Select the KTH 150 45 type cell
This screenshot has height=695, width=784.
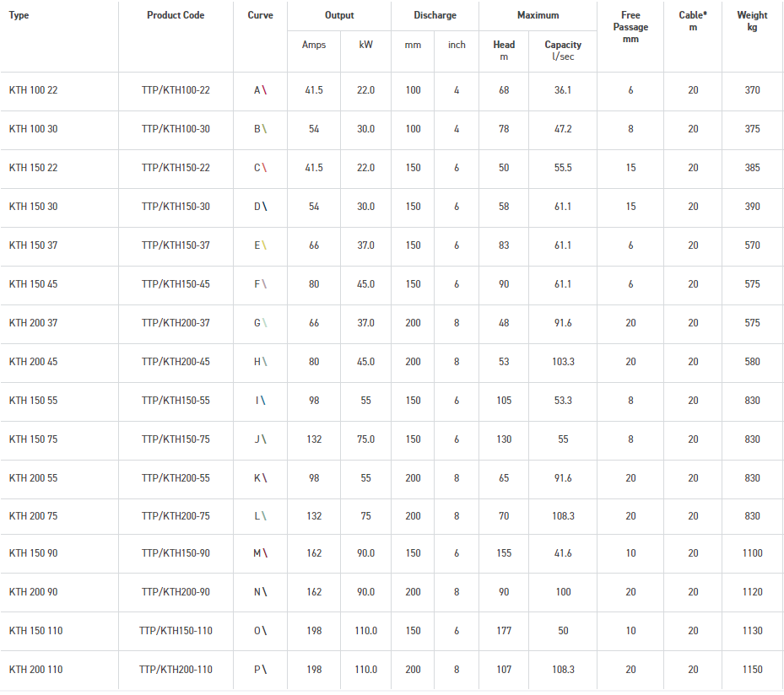[34, 284]
